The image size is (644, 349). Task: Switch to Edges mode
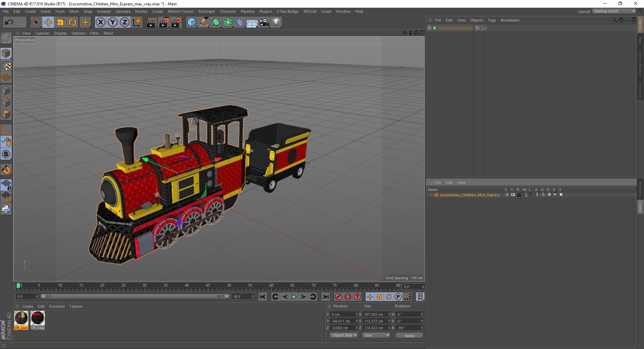(6, 102)
